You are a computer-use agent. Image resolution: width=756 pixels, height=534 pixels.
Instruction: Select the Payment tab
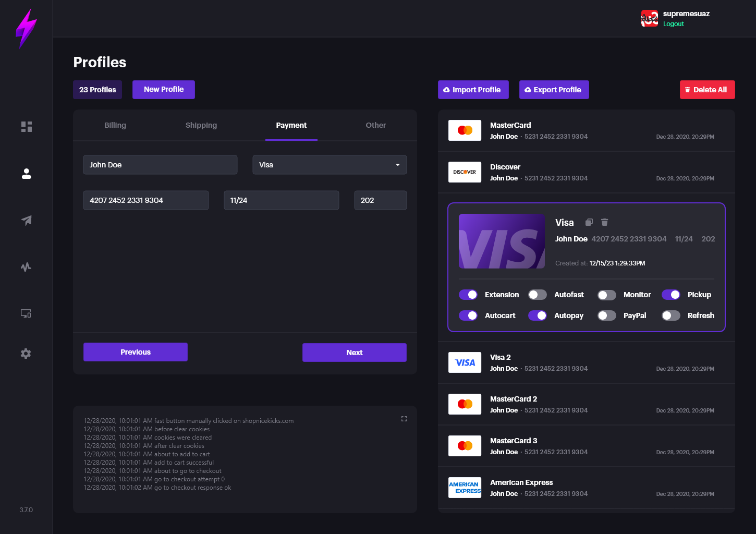[x=291, y=125]
